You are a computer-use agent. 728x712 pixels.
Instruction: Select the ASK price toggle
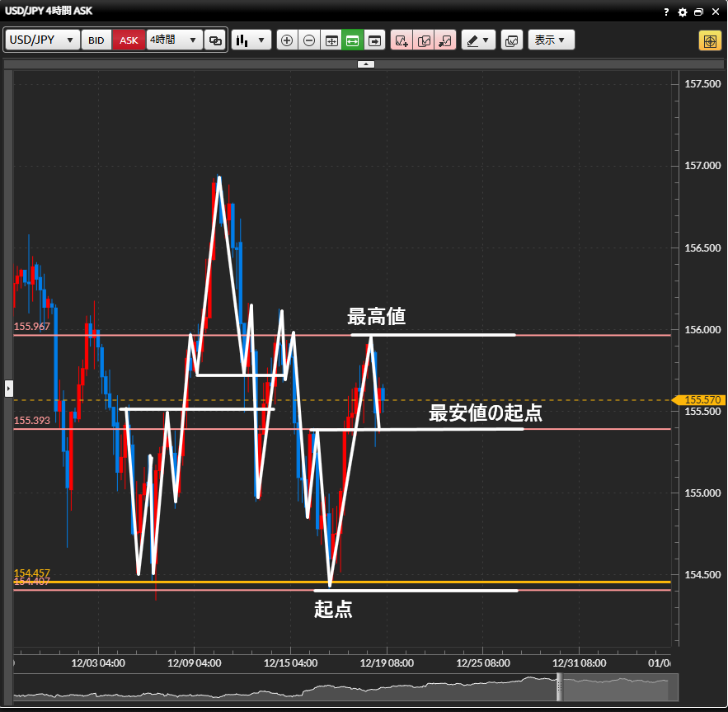(x=129, y=40)
